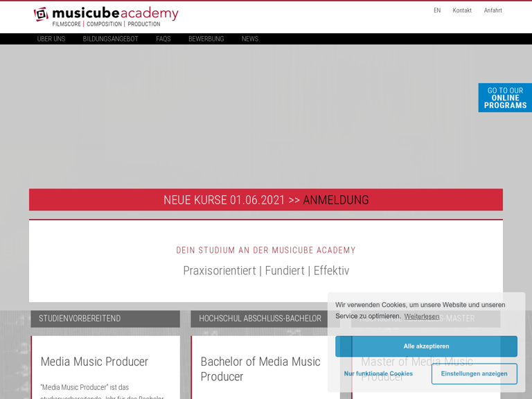
Task: Expand the BILDUNGSANGEBOT menu
Action: click(110, 39)
